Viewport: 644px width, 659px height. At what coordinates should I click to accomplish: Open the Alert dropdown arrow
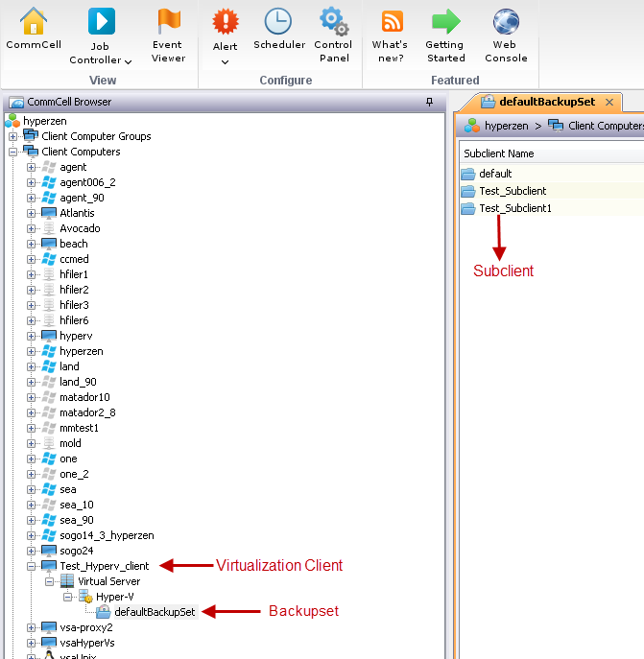[225, 62]
